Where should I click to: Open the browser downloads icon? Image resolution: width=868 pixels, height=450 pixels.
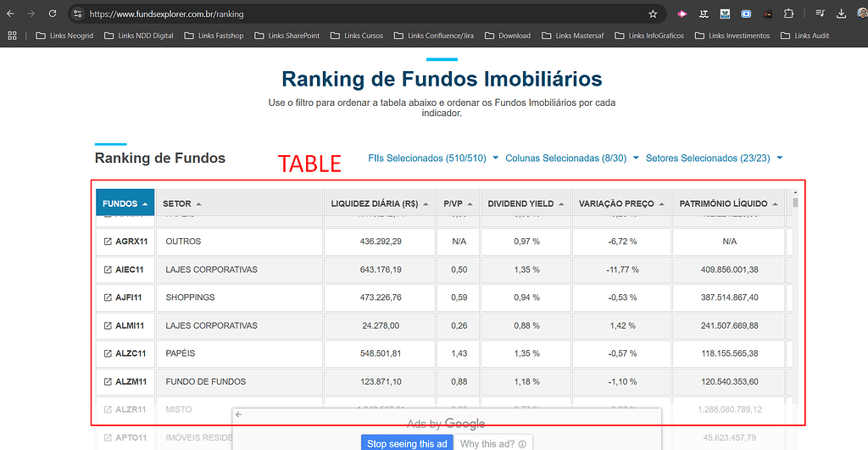pos(841,14)
